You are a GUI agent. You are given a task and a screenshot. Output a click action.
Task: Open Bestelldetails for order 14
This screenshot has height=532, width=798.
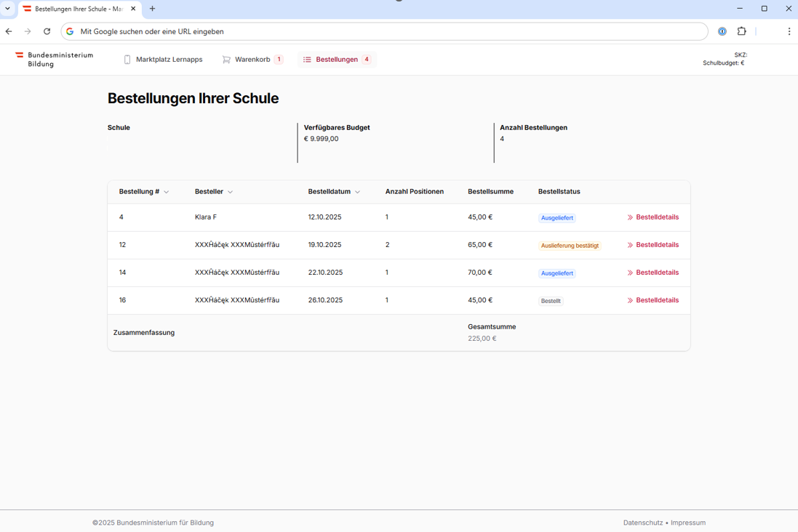click(653, 273)
